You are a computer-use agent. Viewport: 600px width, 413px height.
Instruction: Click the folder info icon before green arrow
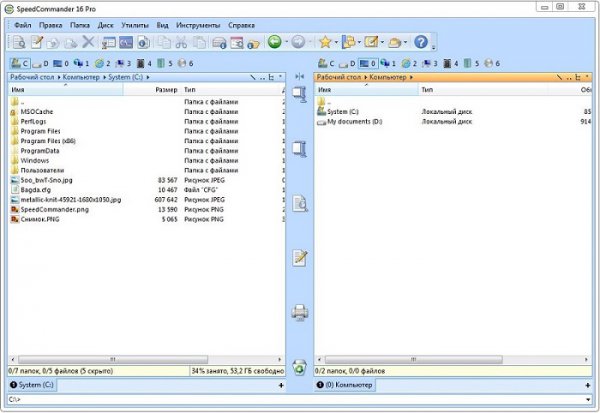[x=253, y=43]
